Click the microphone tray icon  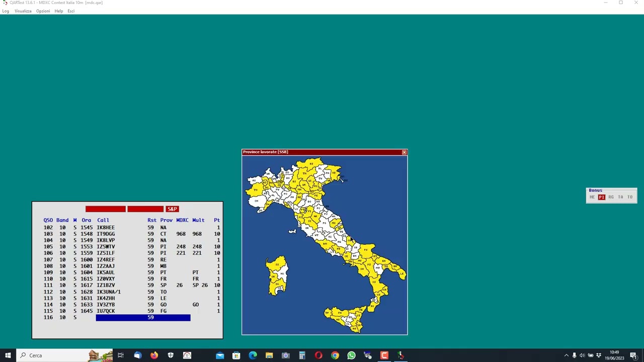(x=574, y=355)
